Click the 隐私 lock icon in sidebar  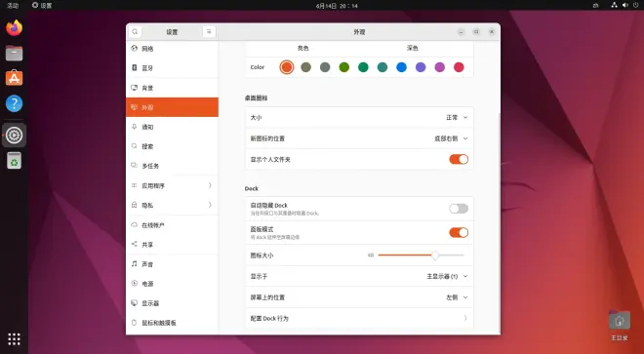(x=134, y=205)
